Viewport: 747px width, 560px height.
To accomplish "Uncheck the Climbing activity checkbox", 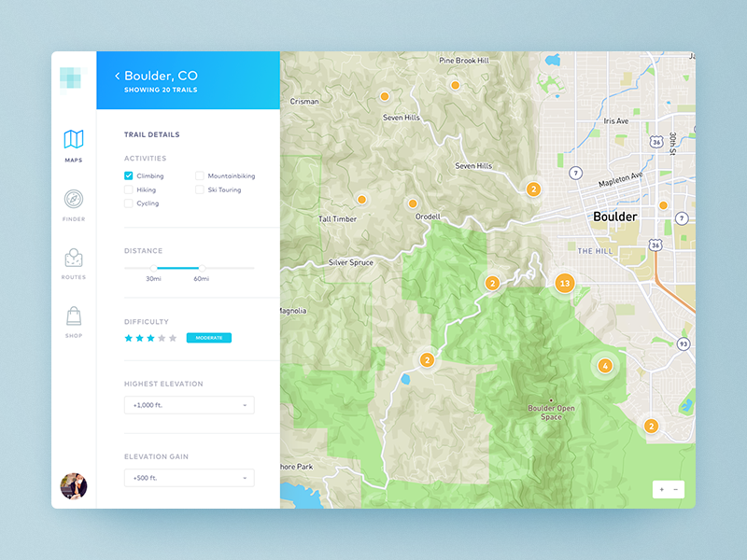I will coord(129,175).
